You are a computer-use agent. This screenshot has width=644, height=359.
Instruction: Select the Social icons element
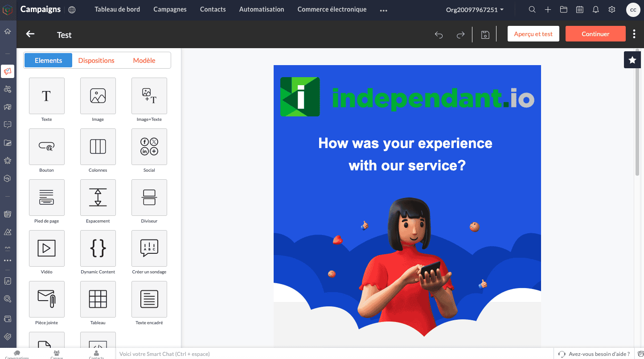click(x=149, y=147)
